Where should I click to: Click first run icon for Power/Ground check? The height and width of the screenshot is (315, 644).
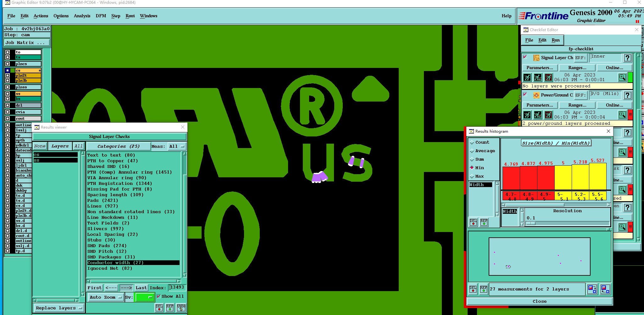(x=527, y=115)
